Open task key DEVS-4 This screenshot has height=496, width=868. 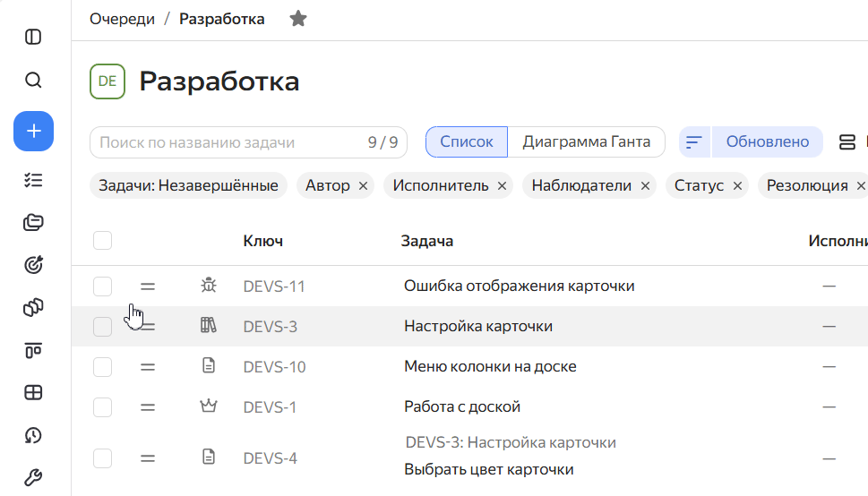pos(271,458)
